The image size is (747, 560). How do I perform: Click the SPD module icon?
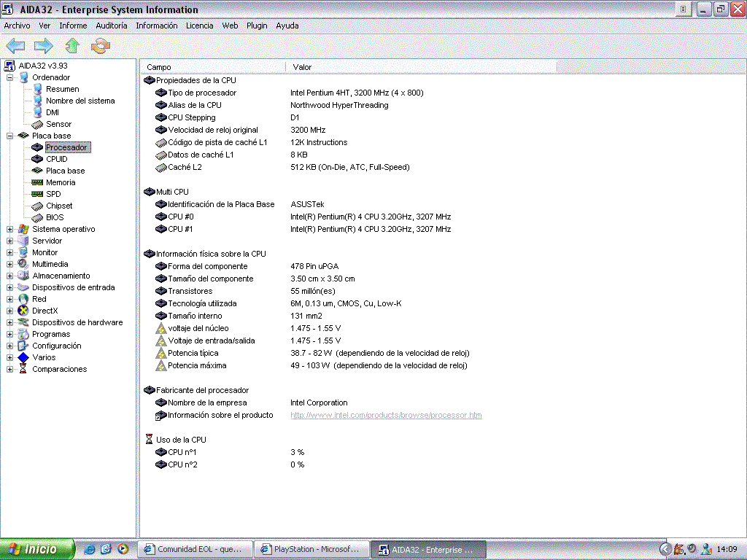37,194
